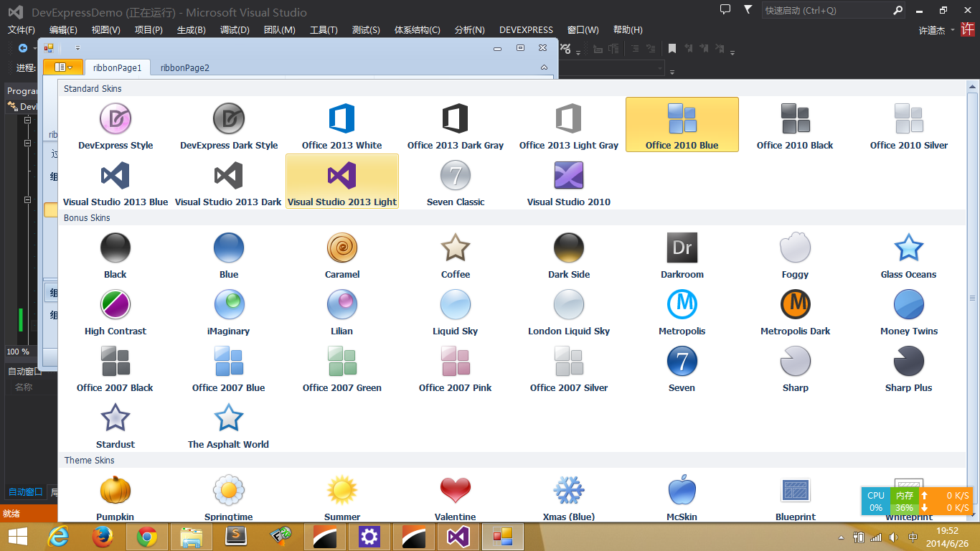Viewport: 980px width, 551px height.
Task: Pick the Seven Classic skin
Action: point(456,182)
